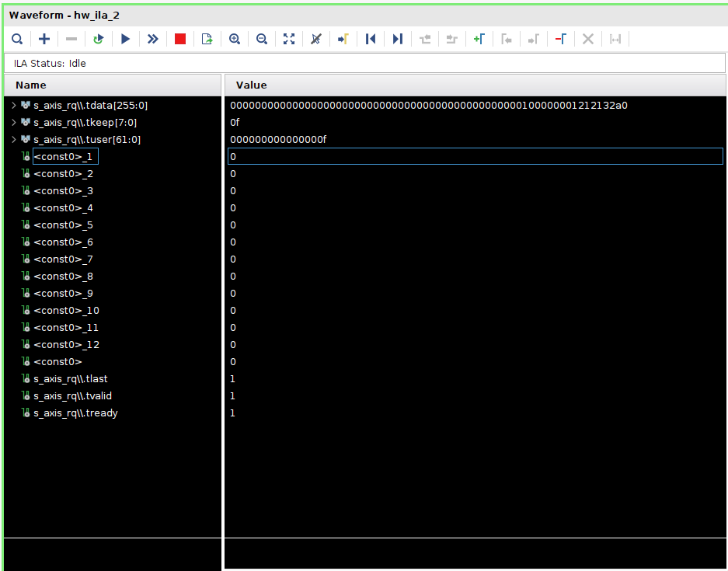Stop the trigger with red square
Screen dimensions: 728x571
180,39
